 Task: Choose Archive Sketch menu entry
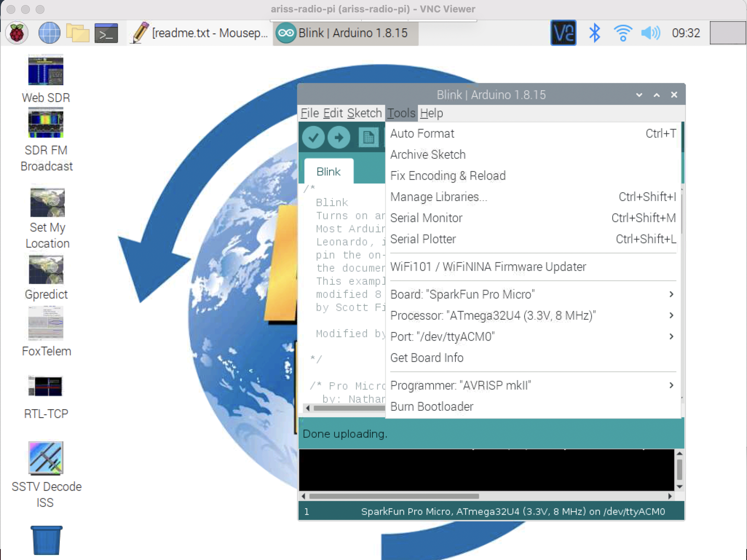click(533, 155)
